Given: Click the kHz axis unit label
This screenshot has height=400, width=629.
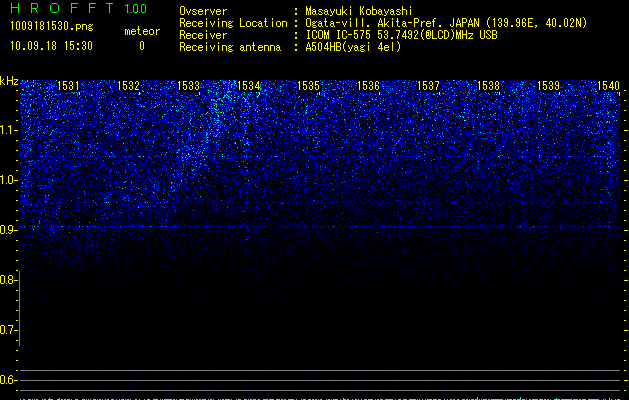Looking at the screenshot, I should [x=9, y=81].
